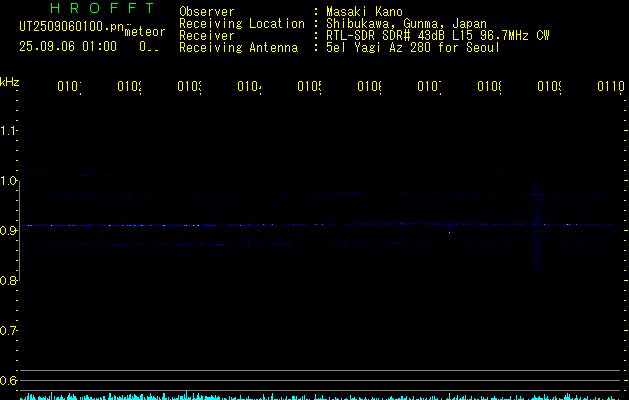Image resolution: width=629 pixels, height=400 pixels.
Task: Click the 0.6 kHz axis value
Action: coord(8,380)
